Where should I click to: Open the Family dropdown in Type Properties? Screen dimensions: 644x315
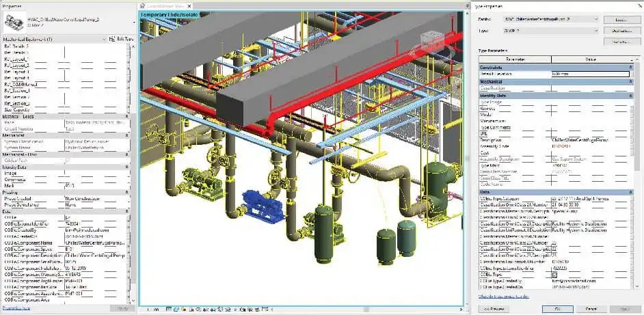click(551, 19)
